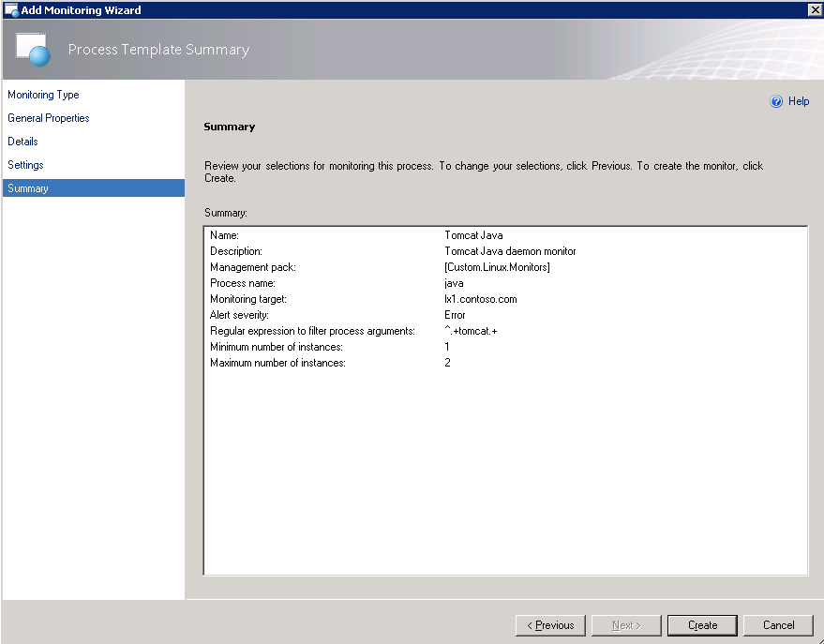Click the lx1.contoso.com monitoring target value

point(480,299)
